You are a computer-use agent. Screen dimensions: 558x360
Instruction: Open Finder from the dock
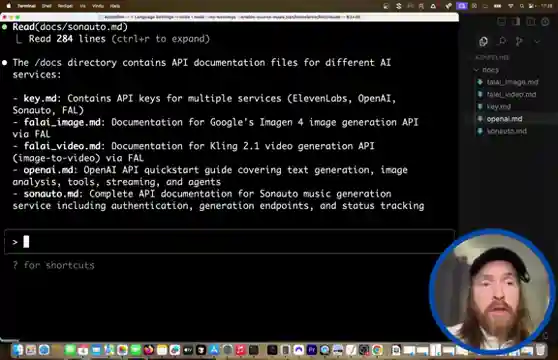[17, 350]
